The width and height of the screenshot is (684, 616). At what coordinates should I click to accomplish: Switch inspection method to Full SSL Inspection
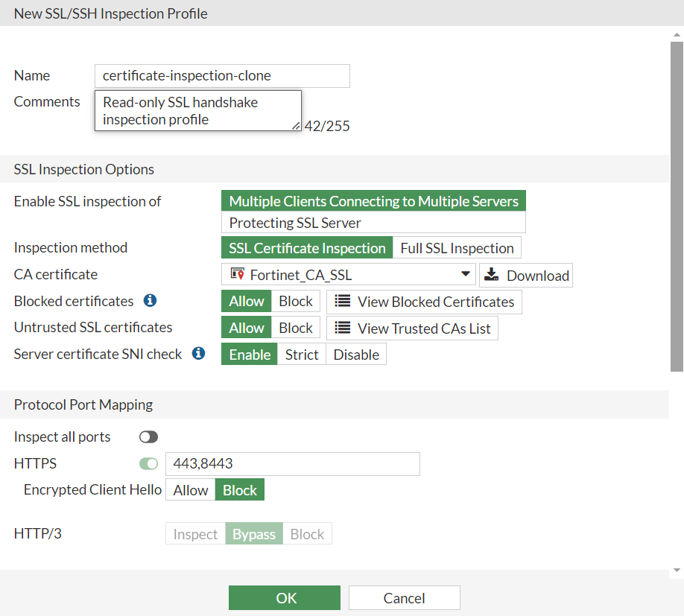coord(457,247)
